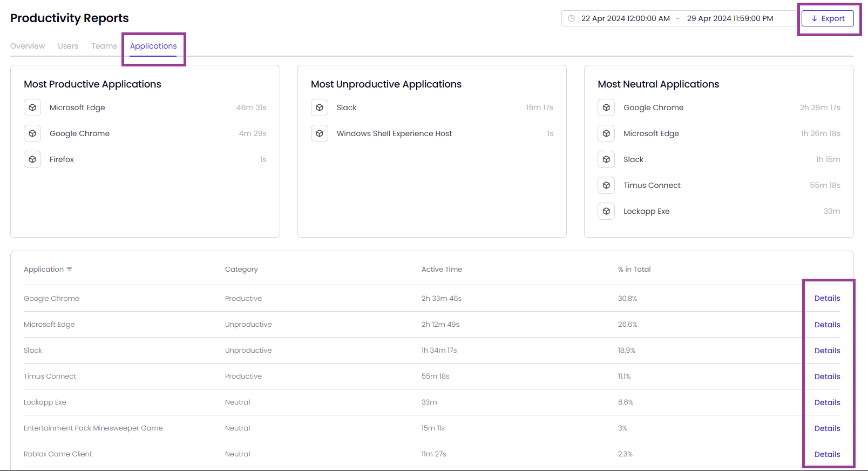Viewport: 868px width, 471px height.
Task: Click the Firefox app icon
Action: [x=32, y=159]
